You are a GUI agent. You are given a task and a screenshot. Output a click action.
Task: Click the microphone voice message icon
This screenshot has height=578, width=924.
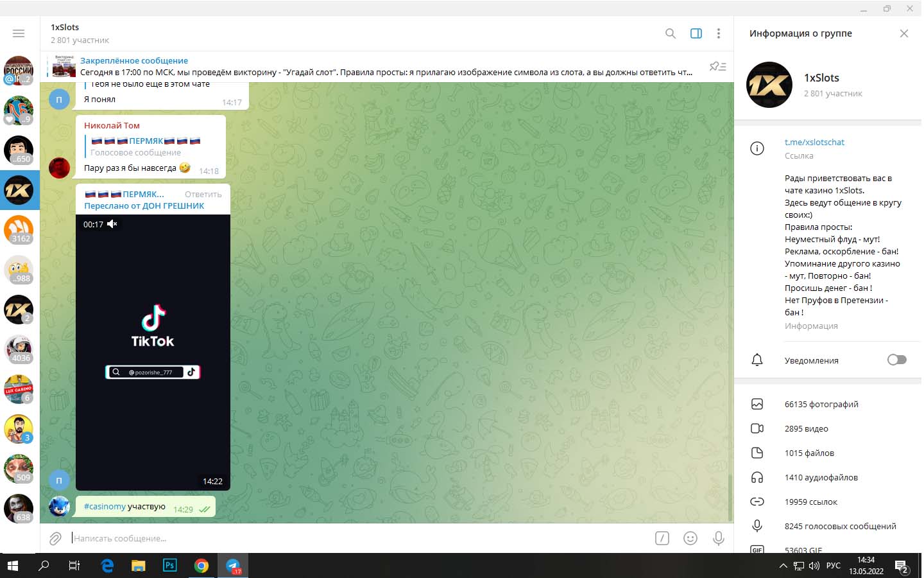click(x=719, y=538)
